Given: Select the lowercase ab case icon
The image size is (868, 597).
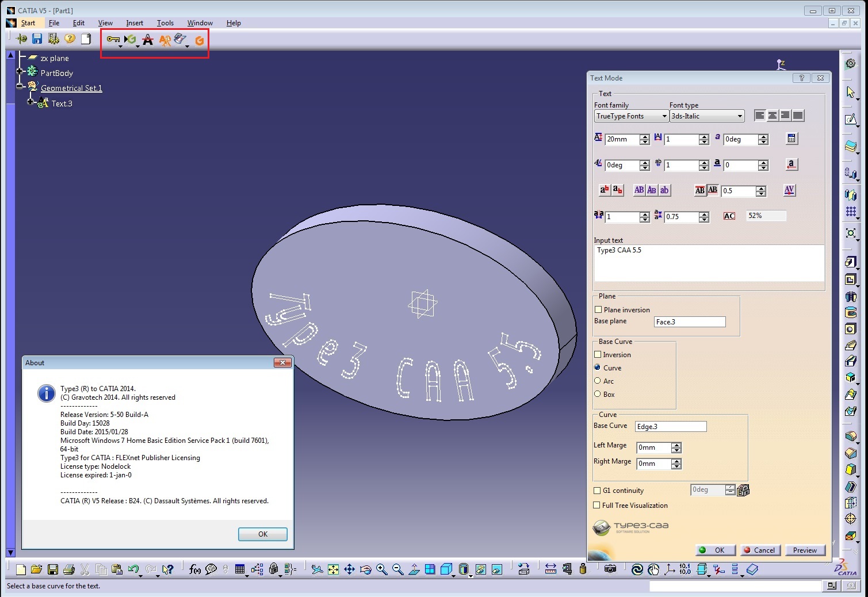Looking at the screenshot, I should [664, 190].
